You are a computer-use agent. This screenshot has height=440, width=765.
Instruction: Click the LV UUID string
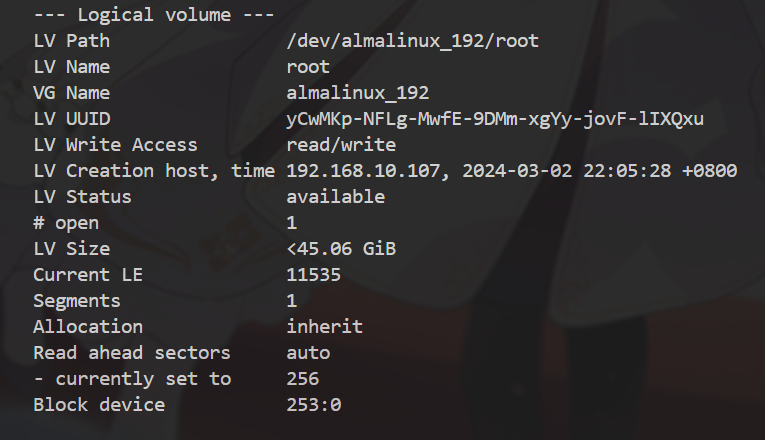point(495,120)
